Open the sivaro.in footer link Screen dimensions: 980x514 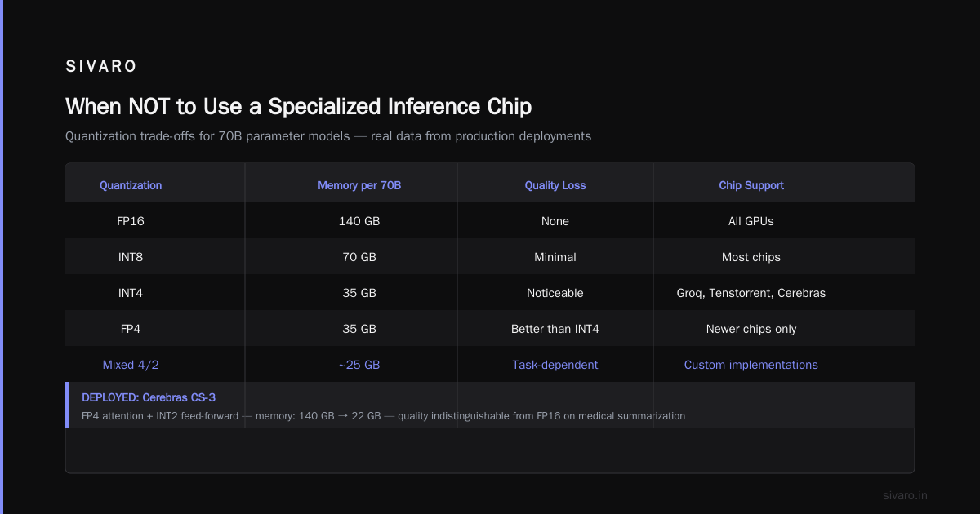pyautogui.click(x=906, y=495)
